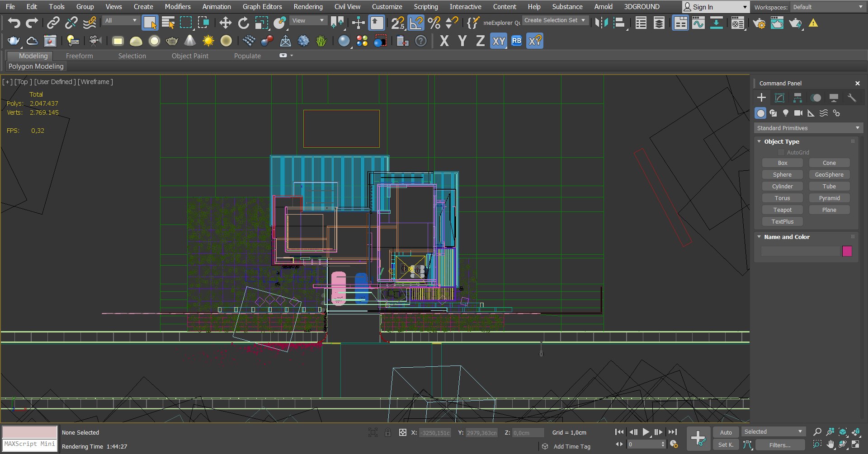Open the Rendering menu

tap(308, 7)
